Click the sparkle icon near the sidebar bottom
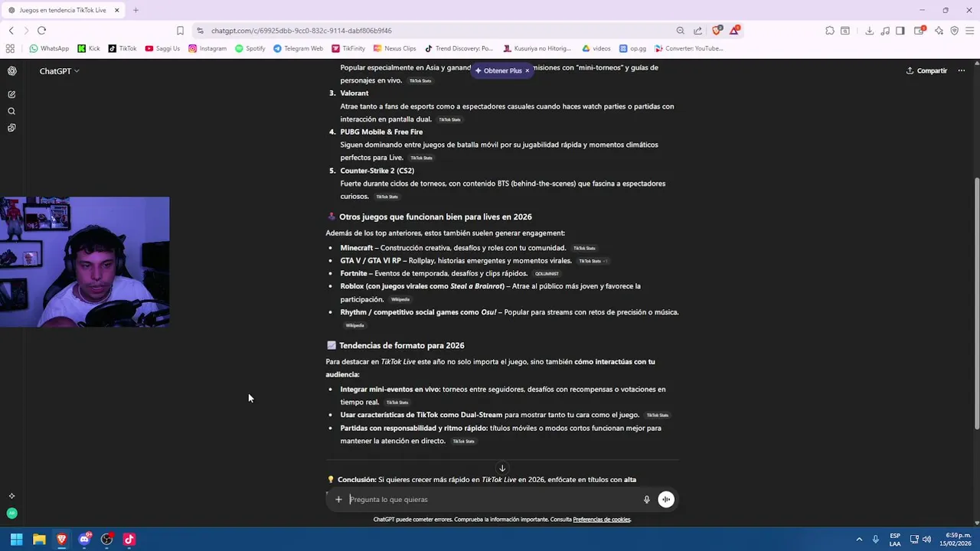 [x=11, y=496]
